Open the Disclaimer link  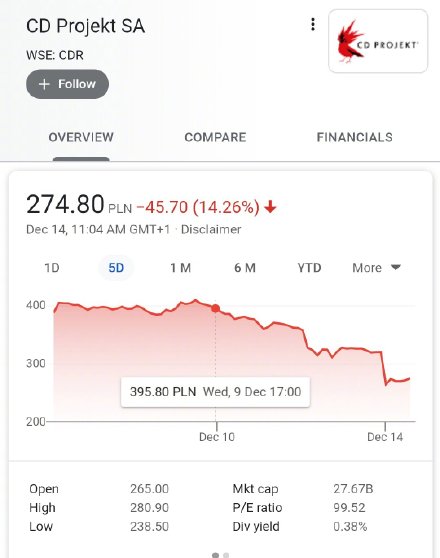point(211,229)
